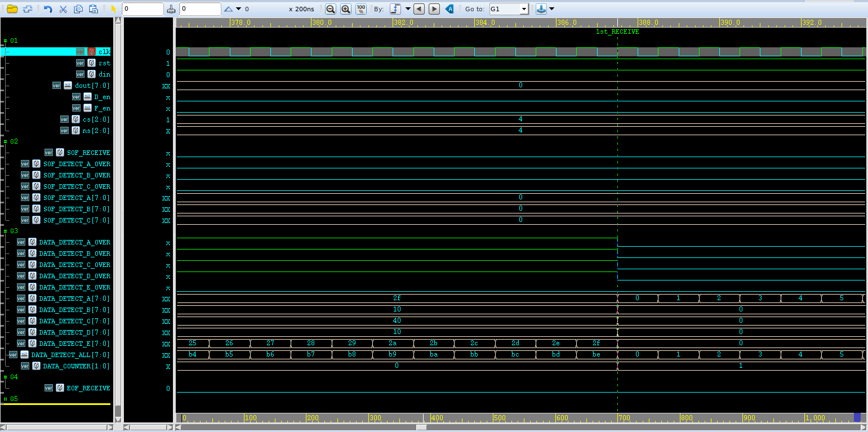
Task: Click the signal type icon beside SOF_DETECT_C[7:0]
Action: point(37,220)
